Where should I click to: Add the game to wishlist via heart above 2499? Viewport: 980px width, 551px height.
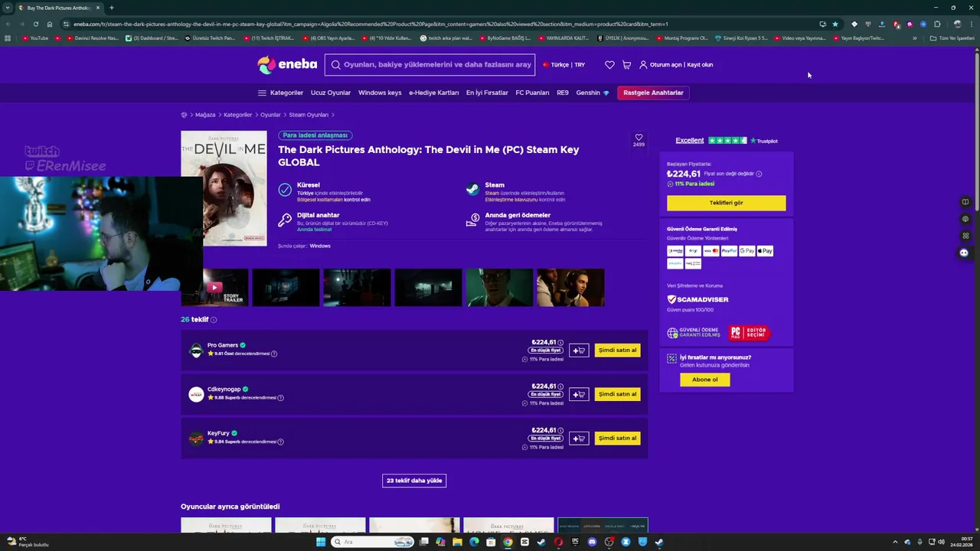[639, 137]
